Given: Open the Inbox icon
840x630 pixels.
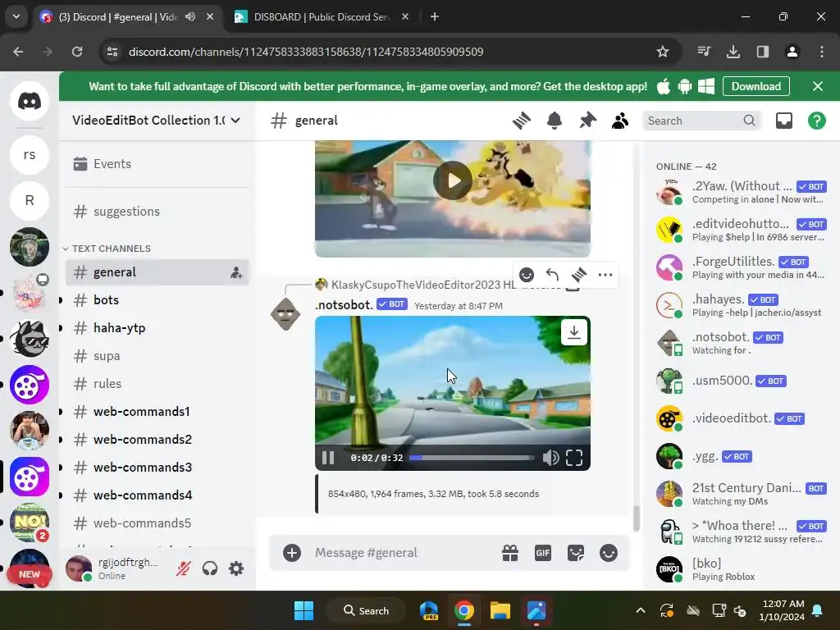Looking at the screenshot, I should tap(783, 121).
